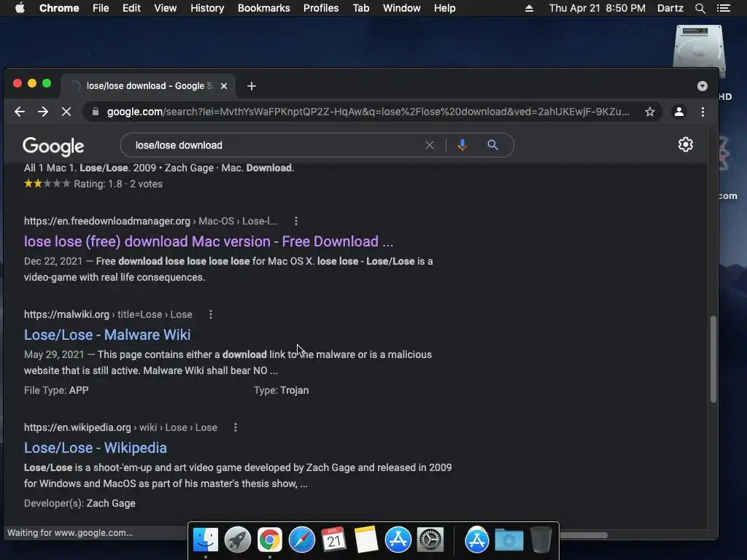Open the Window menu

[x=402, y=8]
